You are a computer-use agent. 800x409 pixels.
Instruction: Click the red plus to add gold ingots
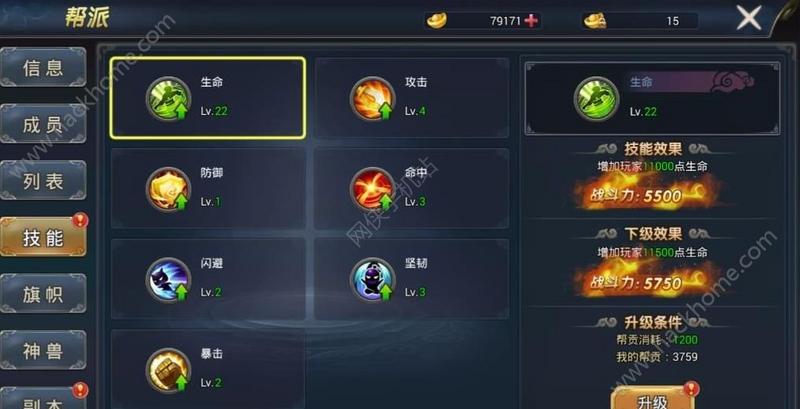click(531, 21)
